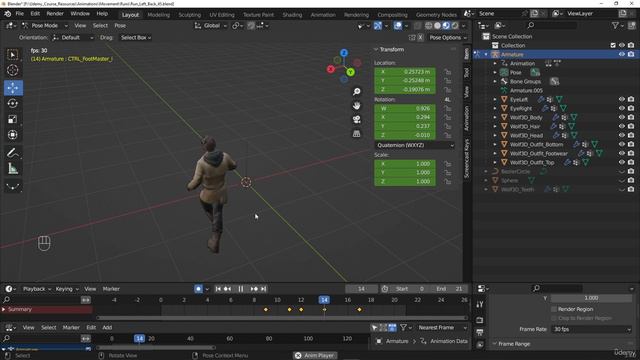Click the Rotation W value field
640x360 pixels.
[x=405, y=109]
